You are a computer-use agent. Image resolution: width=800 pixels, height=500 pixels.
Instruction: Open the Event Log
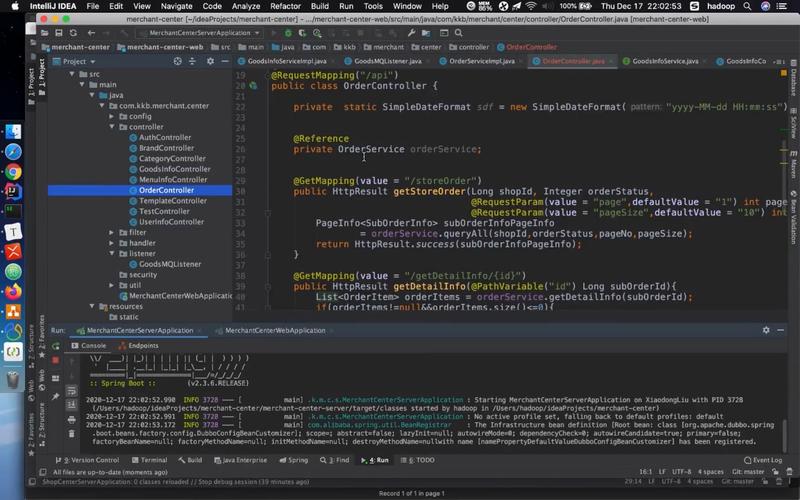[765, 460]
